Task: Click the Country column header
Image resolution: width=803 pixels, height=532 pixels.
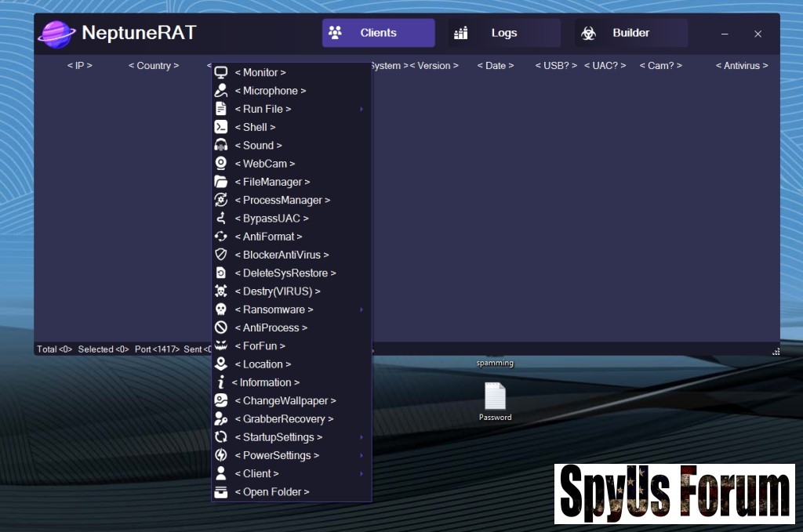Action: tap(154, 66)
